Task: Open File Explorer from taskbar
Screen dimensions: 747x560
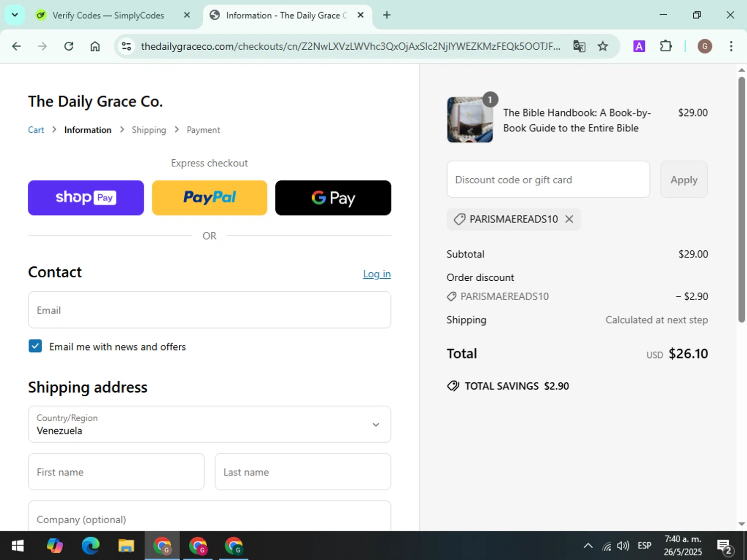Action: pos(126,546)
